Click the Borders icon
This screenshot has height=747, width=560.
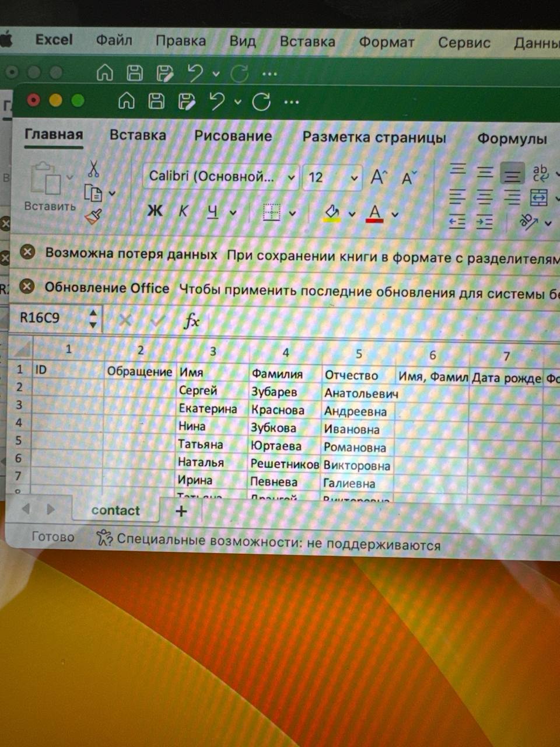[272, 212]
